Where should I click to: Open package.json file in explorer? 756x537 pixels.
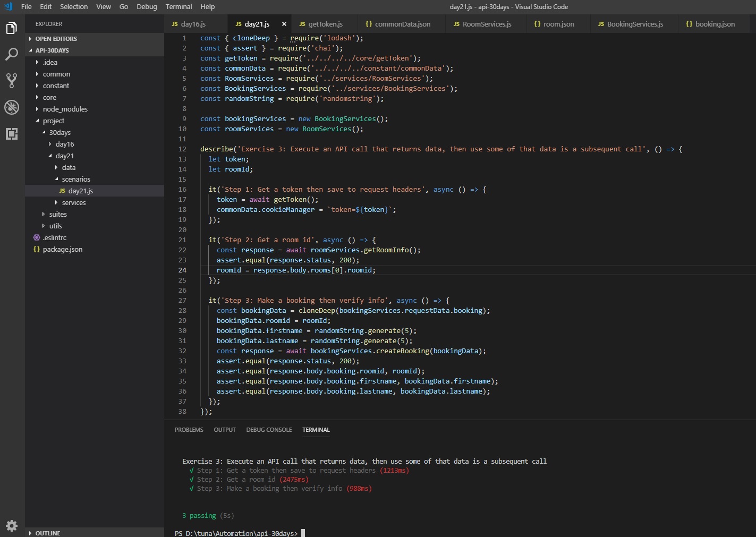tap(95, 249)
